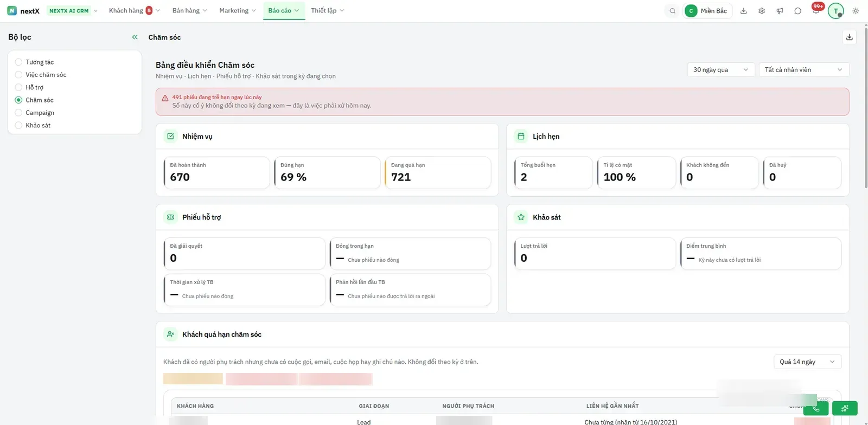Image resolution: width=868 pixels, height=425 pixels.
Task: Open the 30 ngày qua period dropdown
Action: tap(721, 70)
